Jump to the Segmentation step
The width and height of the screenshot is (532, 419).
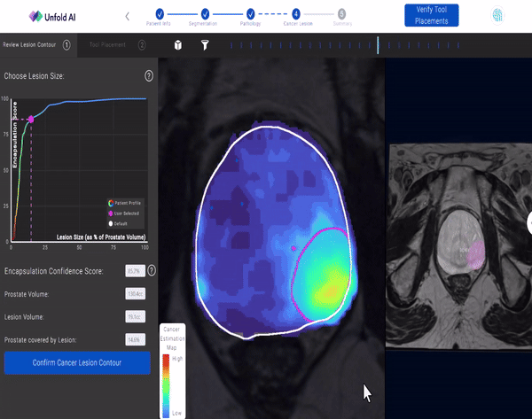(205, 14)
